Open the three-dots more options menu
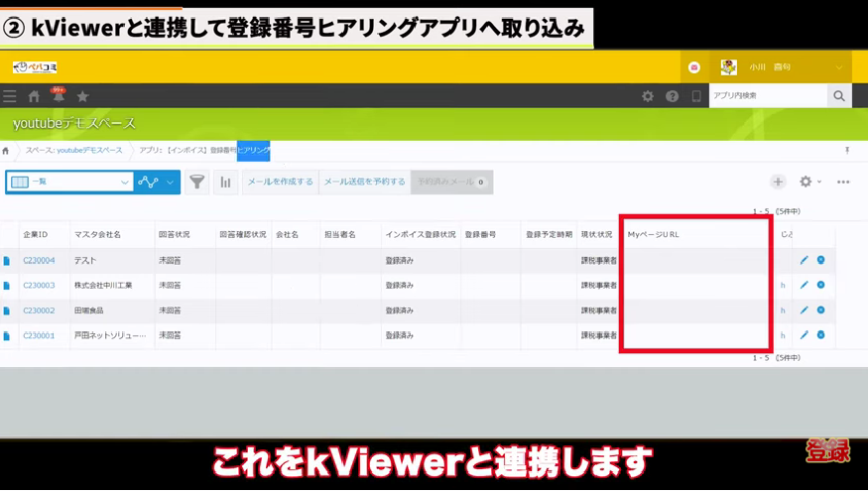Screen dimensions: 868x493 (843, 182)
